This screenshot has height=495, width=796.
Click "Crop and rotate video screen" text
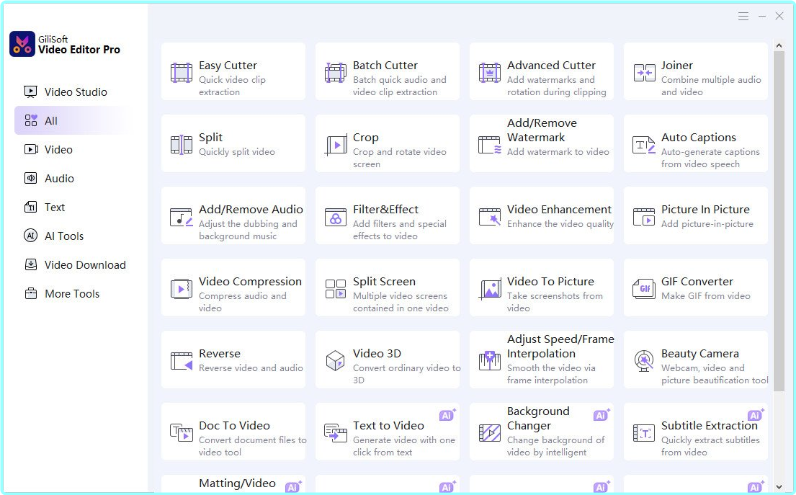pyautogui.click(x=400, y=158)
